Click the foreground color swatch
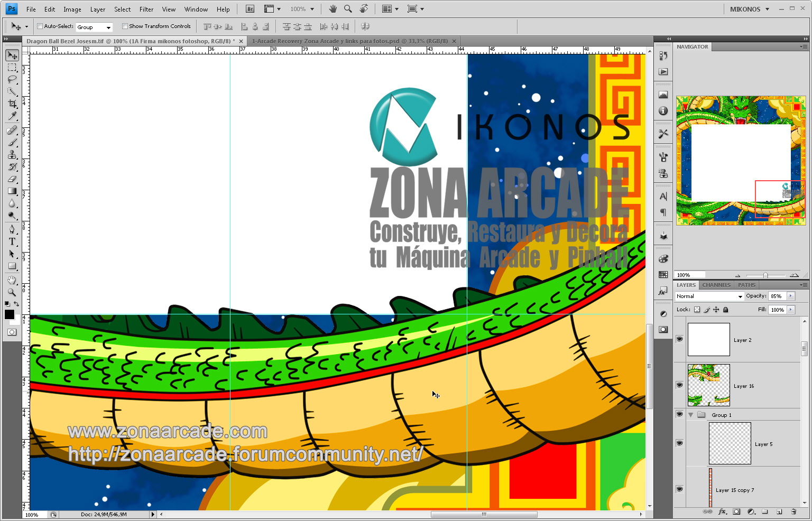The height and width of the screenshot is (521, 812). [x=10, y=314]
